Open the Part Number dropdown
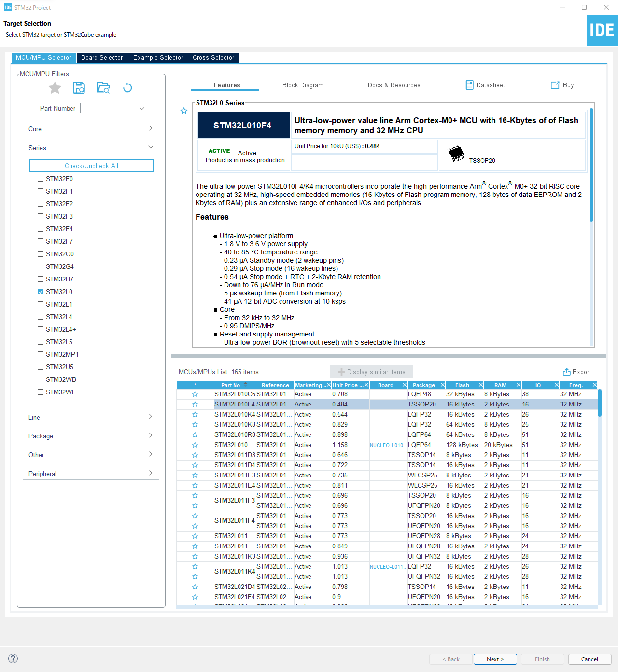 (142, 109)
